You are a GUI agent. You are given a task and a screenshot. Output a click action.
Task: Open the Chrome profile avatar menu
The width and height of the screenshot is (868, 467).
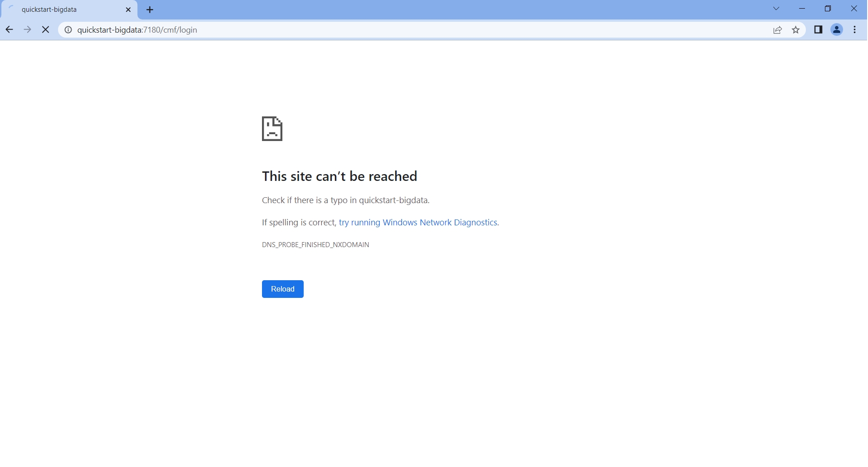coord(837,30)
